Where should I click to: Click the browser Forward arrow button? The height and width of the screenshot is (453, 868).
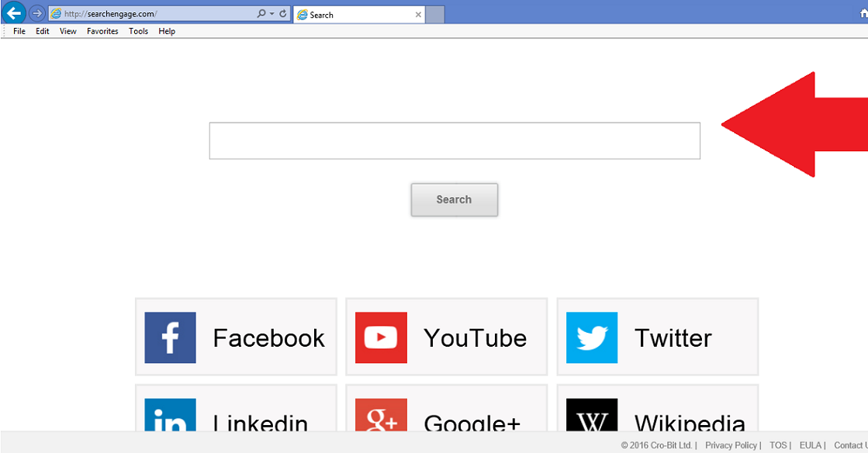click(36, 12)
